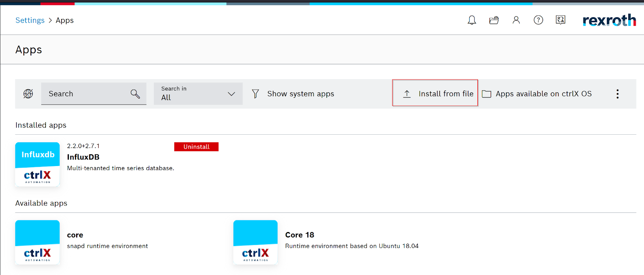Viewport: 644px width, 275px height.
Task: Expand the Search in All dropdown
Action: point(198,94)
